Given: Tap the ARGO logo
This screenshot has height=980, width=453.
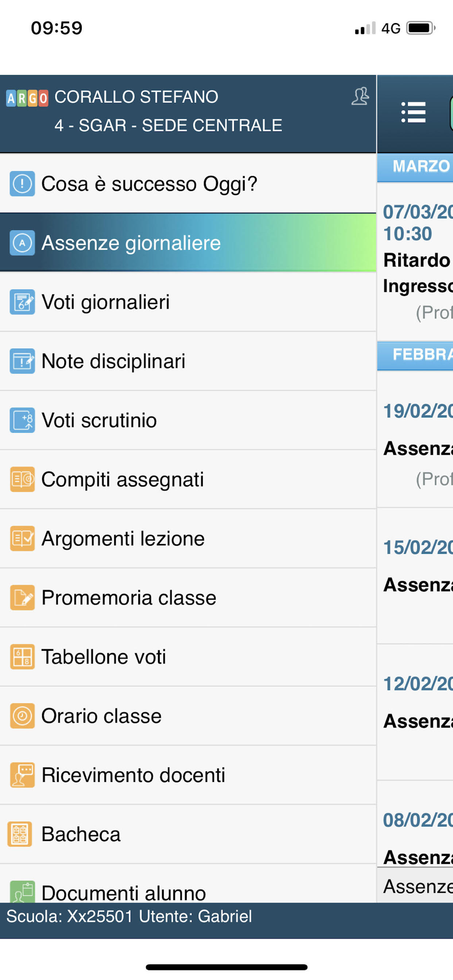Looking at the screenshot, I should pyautogui.click(x=27, y=98).
